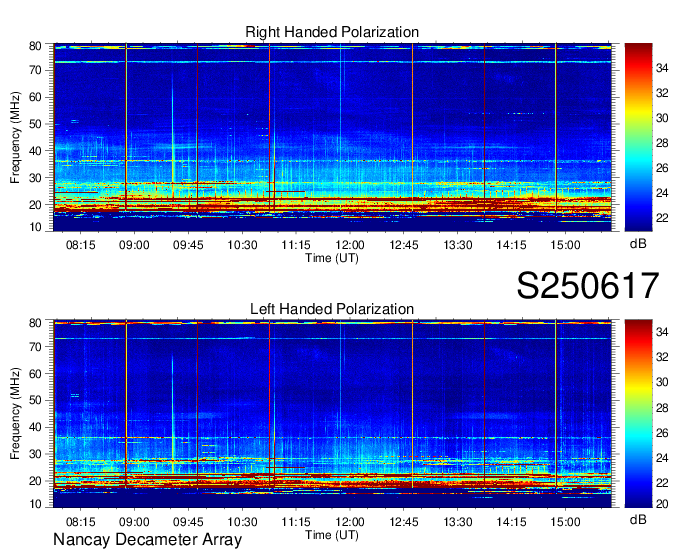Select the S250617 observation label
Image resolution: width=680 pixels, height=552 pixels.
point(588,285)
